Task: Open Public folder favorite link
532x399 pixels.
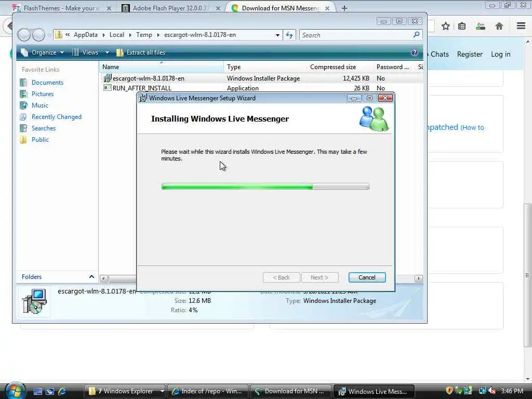Action: point(40,139)
